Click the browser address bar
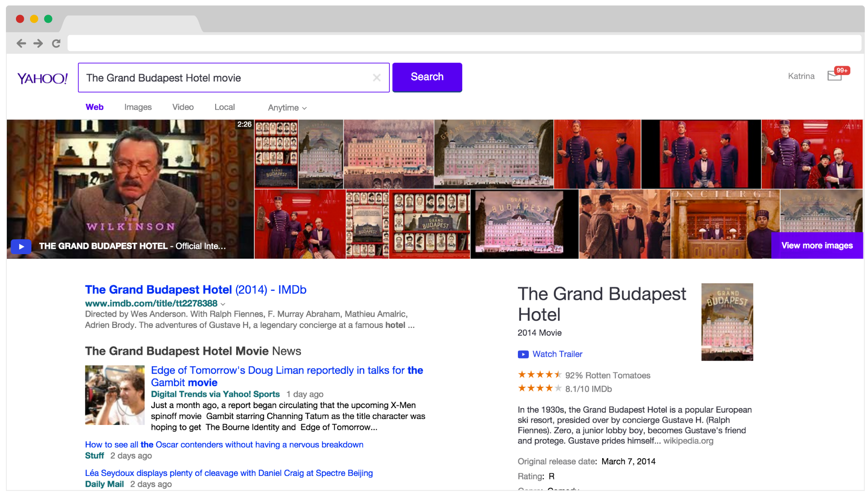Image resolution: width=868 pixels, height=501 pixels. click(x=464, y=43)
